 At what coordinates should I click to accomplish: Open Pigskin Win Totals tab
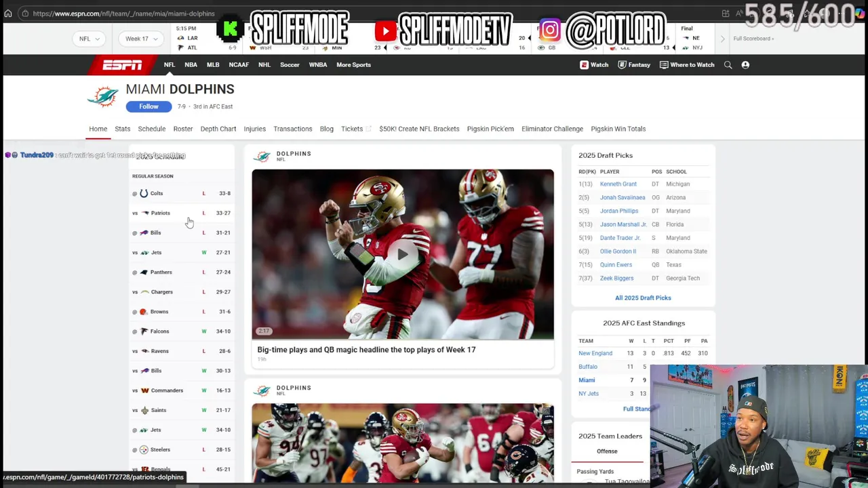click(618, 129)
